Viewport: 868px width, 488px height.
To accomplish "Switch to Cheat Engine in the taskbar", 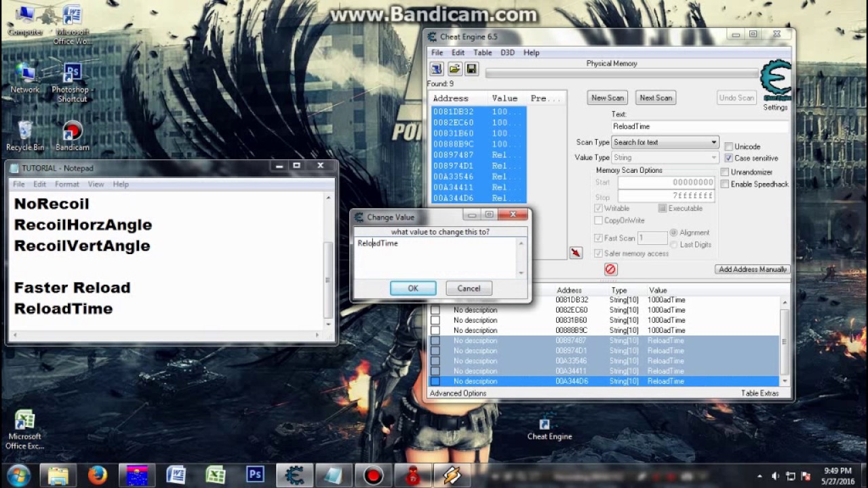I will click(x=294, y=475).
